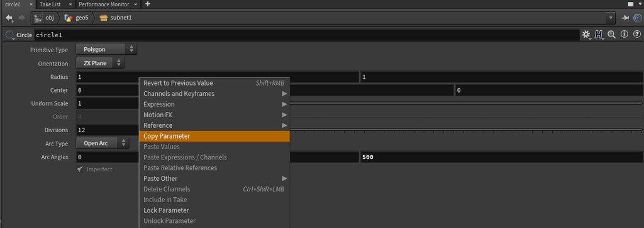This screenshot has width=644, height=228.
Task: Click the Orientation label
Action: [53, 64]
